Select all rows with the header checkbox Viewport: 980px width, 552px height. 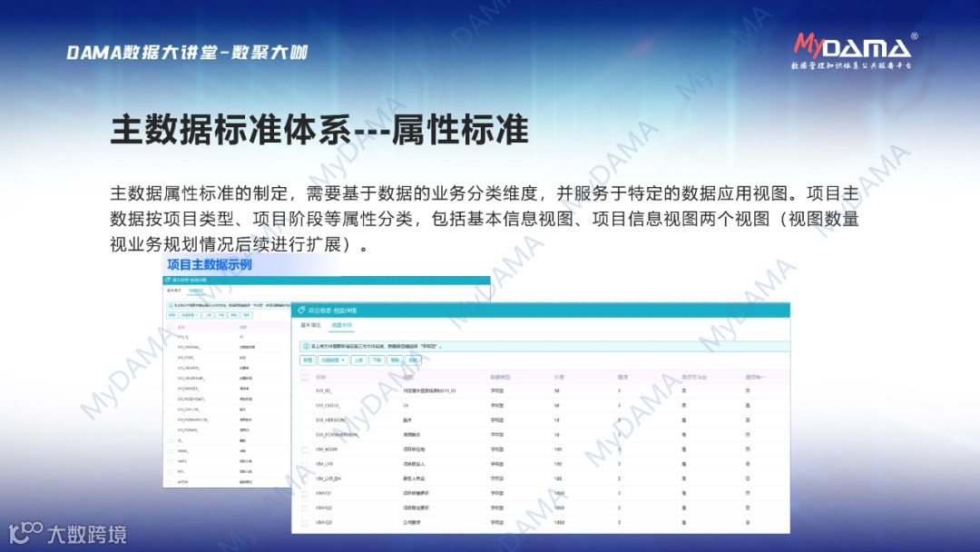pos(304,378)
